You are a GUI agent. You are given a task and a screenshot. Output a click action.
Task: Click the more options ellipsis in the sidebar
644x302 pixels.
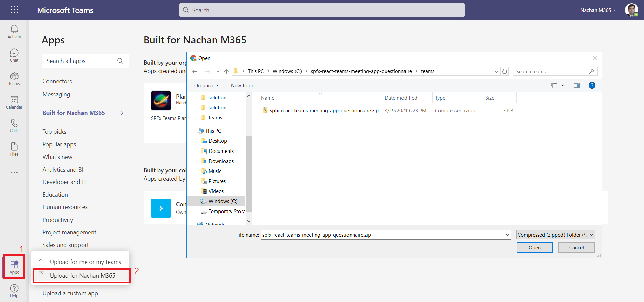pyautogui.click(x=14, y=173)
